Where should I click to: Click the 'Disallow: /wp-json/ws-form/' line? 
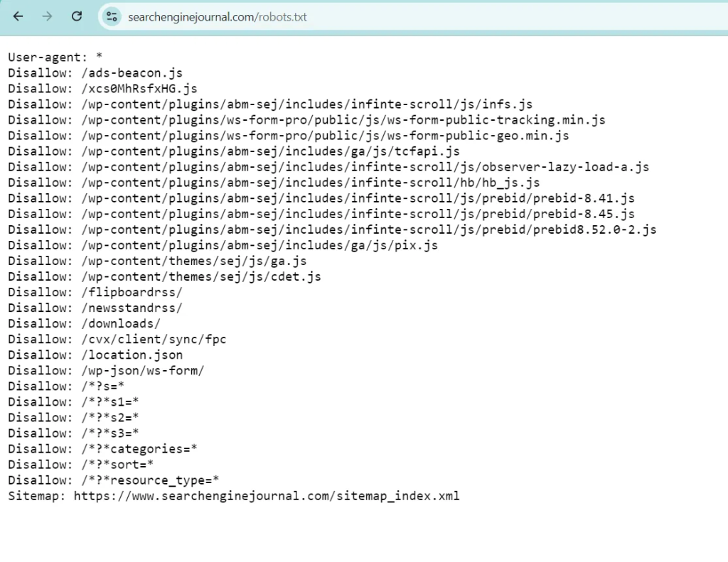tap(106, 371)
